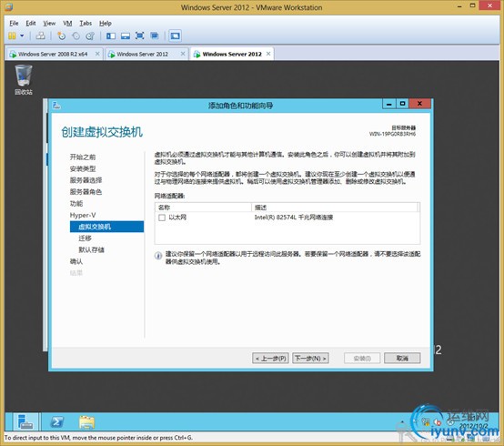
Task: Toggle the library sidebar view icon
Action: coord(111,35)
